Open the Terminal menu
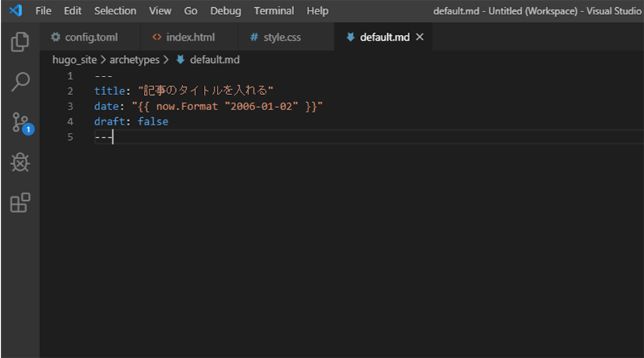Viewport: 644px width, 358px height. (273, 11)
